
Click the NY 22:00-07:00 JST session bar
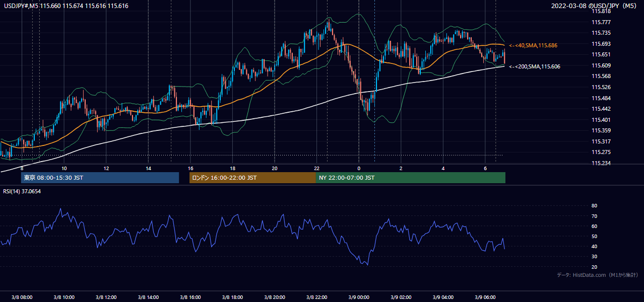pyautogui.click(x=411, y=178)
